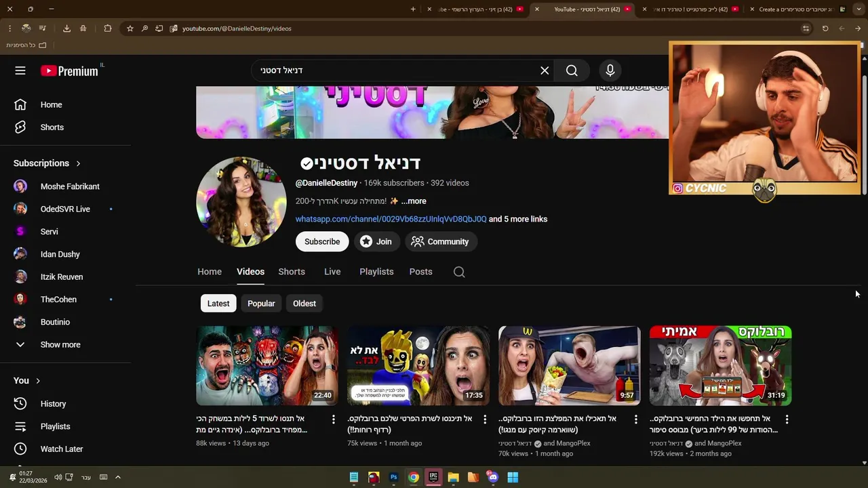The image size is (868, 488).
Task: Open the browser profile avatar
Action: click(26, 28)
